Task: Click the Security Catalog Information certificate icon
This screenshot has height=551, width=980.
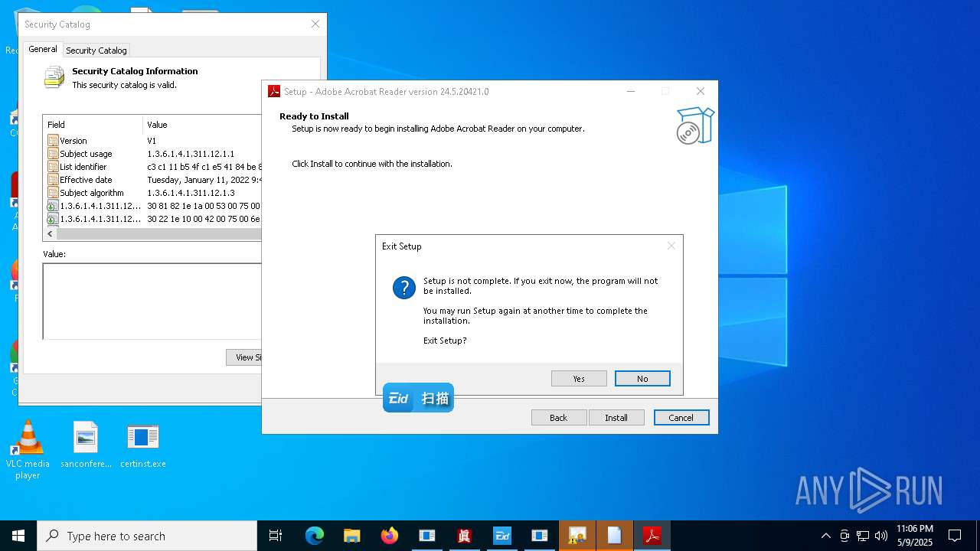Action: (x=54, y=77)
